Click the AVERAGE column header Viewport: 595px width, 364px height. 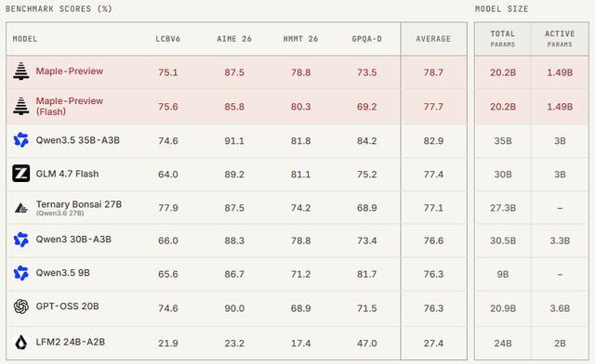coord(433,39)
